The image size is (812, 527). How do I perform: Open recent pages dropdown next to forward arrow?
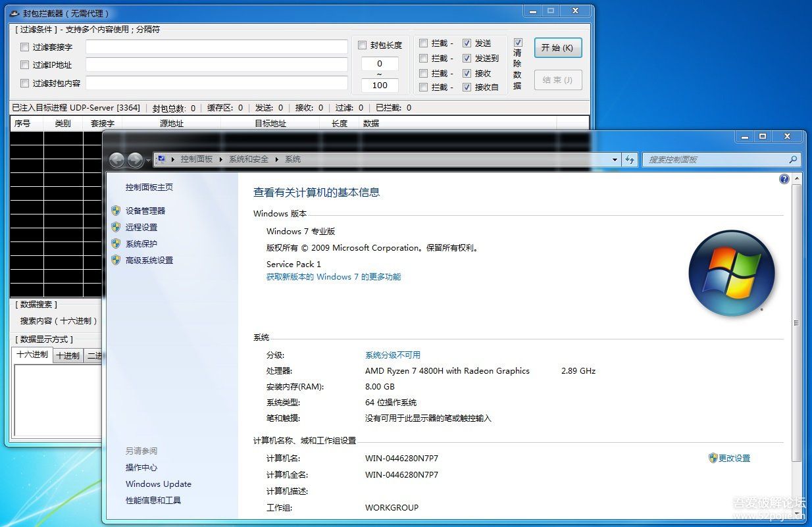click(148, 160)
